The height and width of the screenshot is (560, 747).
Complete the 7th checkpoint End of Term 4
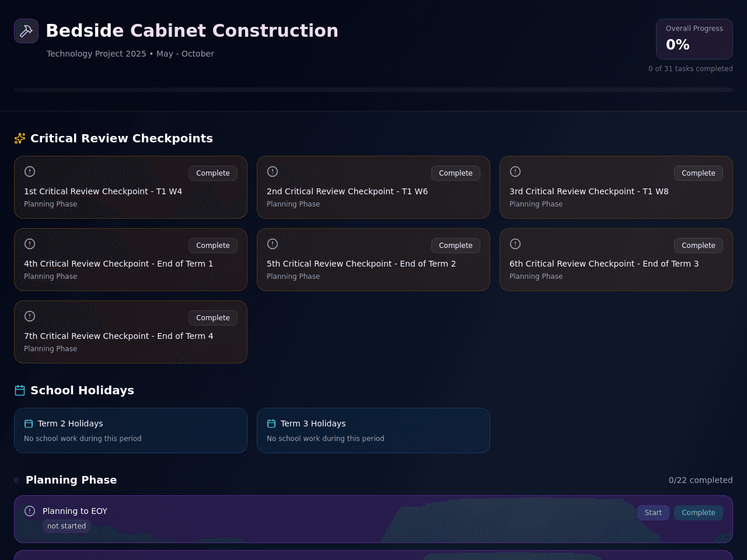[213, 318]
